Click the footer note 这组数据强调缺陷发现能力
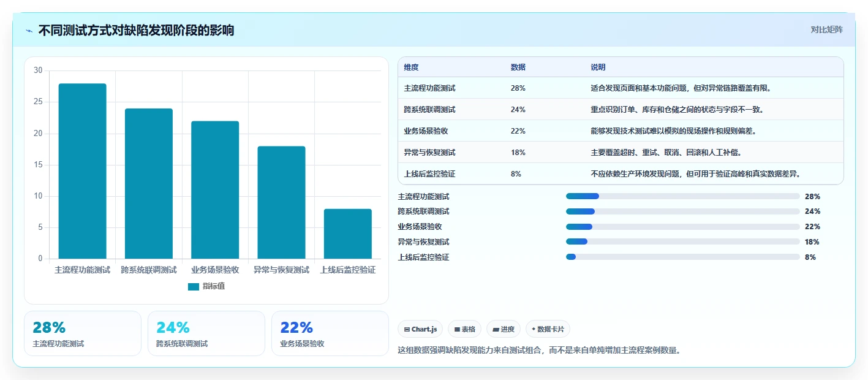The height and width of the screenshot is (380, 868). (539, 351)
